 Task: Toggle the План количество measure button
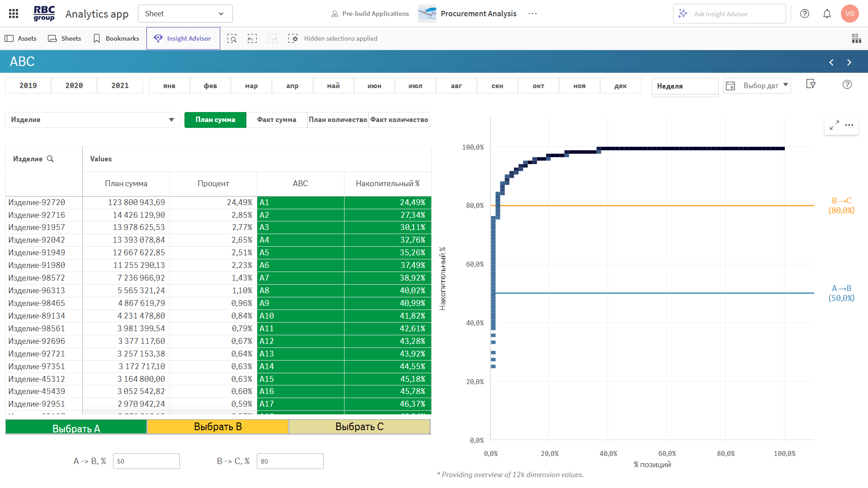point(338,120)
